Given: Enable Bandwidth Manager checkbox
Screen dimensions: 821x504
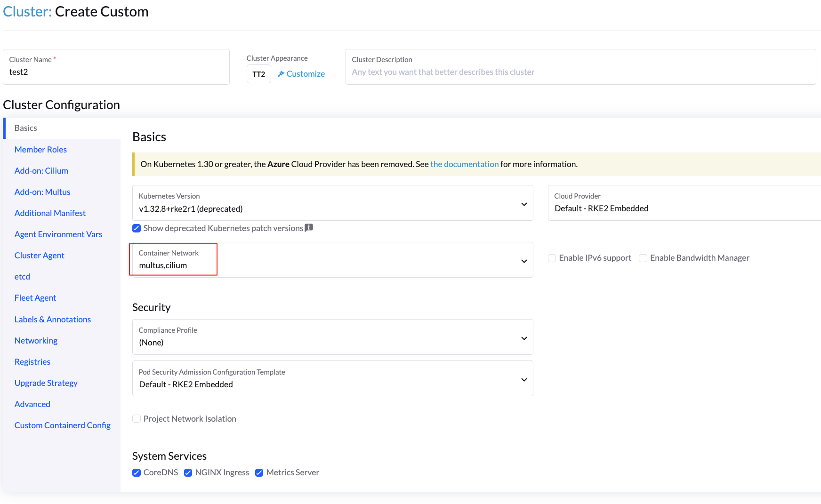Looking at the screenshot, I should click(x=643, y=258).
